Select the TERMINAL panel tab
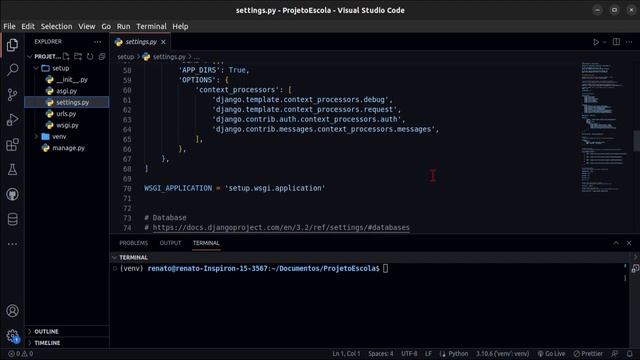Screen dimensions: 640x360 coord(206,243)
